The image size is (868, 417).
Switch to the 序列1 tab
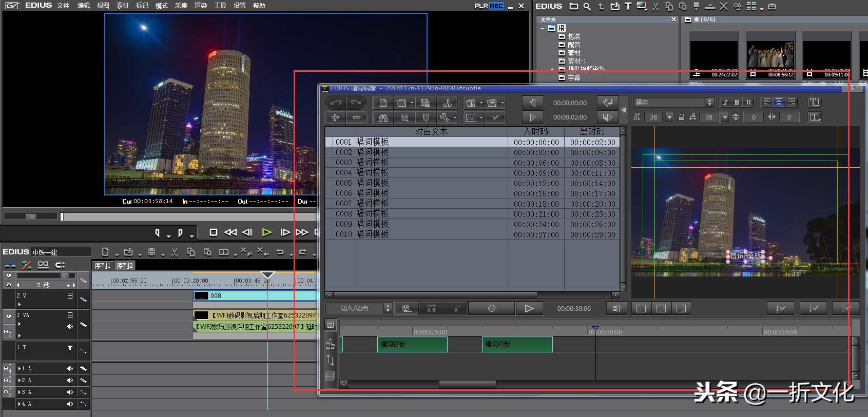pyautogui.click(x=103, y=265)
